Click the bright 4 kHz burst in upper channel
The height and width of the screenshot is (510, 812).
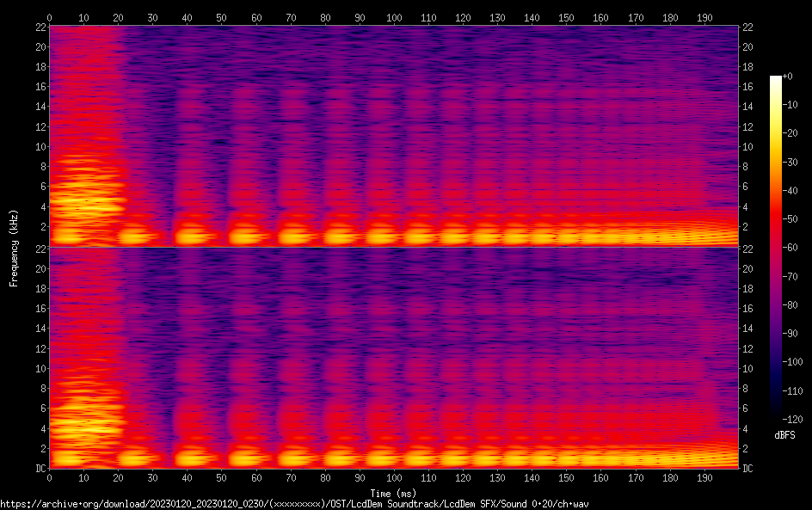click(x=86, y=205)
